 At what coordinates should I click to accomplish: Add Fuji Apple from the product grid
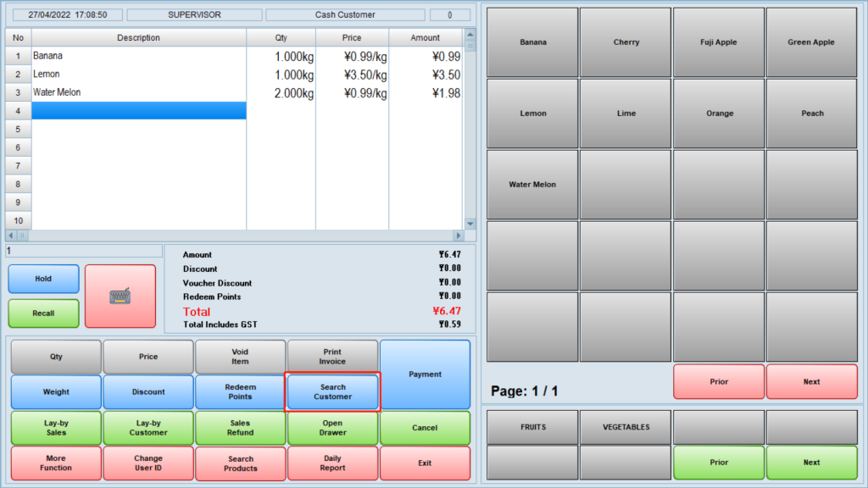(x=719, y=42)
